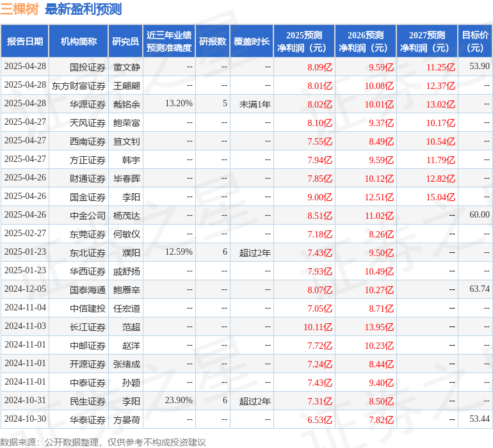The image size is (493, 448).
Task: Click the 最新盈利预测 heading
Action: click(x=83, y=9)
